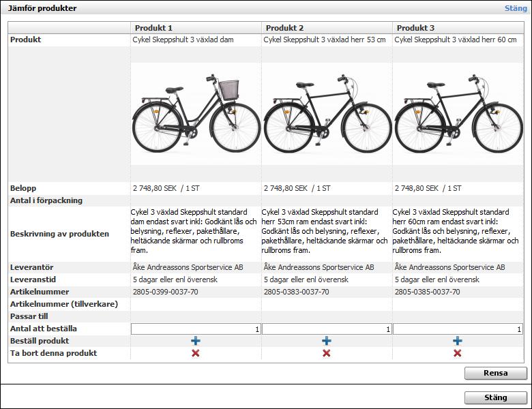Viewport: 532px width, 409px height.
Task: Click the Rensa button
Action: 495,373
